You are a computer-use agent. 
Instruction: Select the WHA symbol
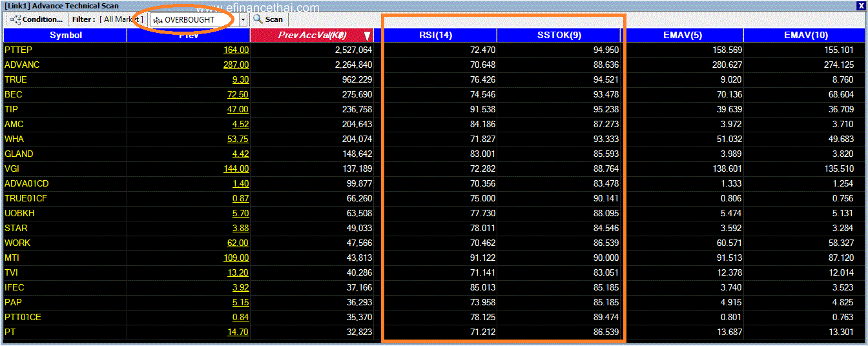point(14,139)
